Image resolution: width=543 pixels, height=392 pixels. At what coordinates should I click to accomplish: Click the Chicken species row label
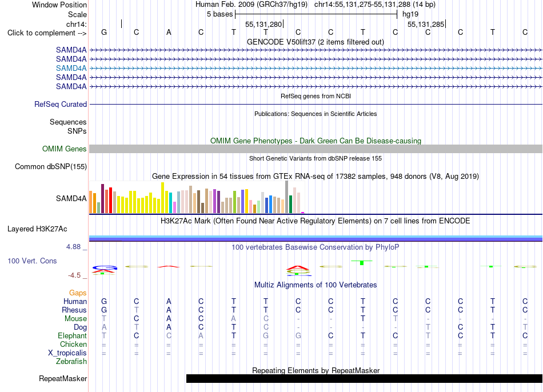pos(73,344)
